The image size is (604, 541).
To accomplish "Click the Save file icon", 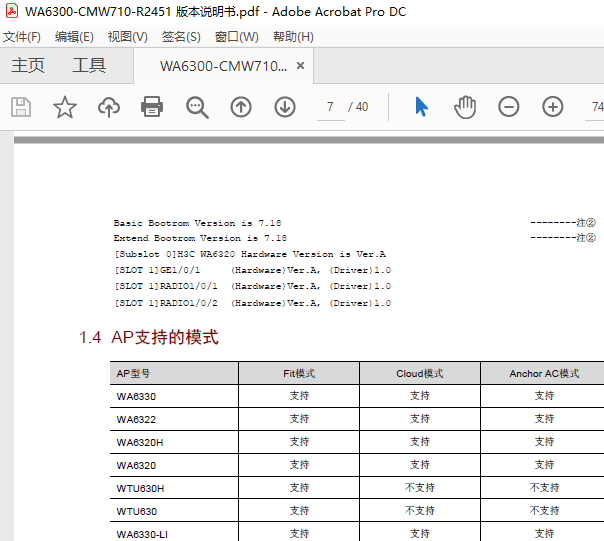I will [21, 107].
